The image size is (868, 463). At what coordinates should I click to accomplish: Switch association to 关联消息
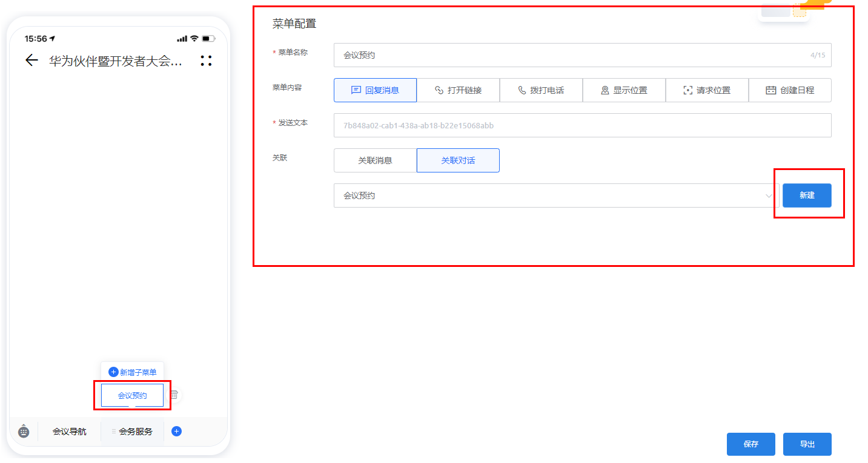[x=375, y=160]
